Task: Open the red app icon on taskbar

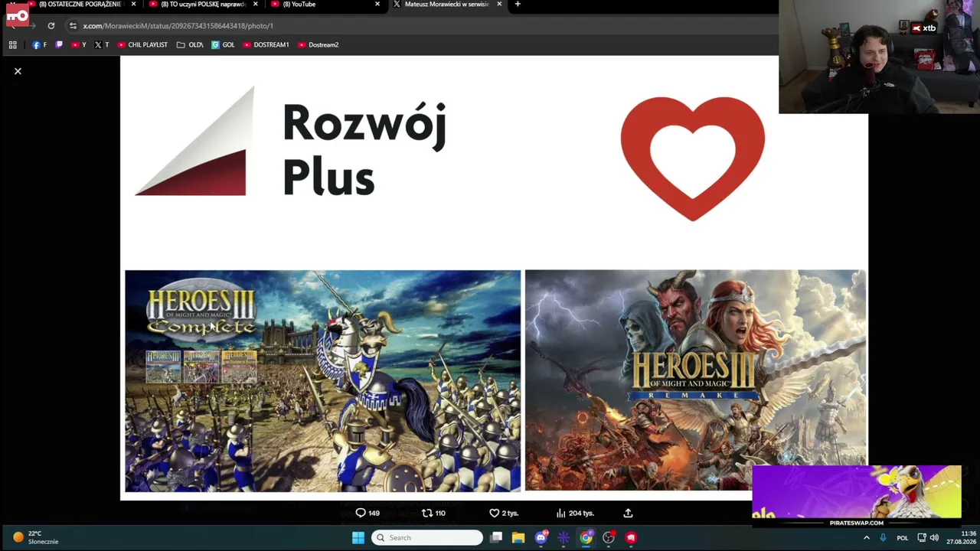Action: point(631,538)
